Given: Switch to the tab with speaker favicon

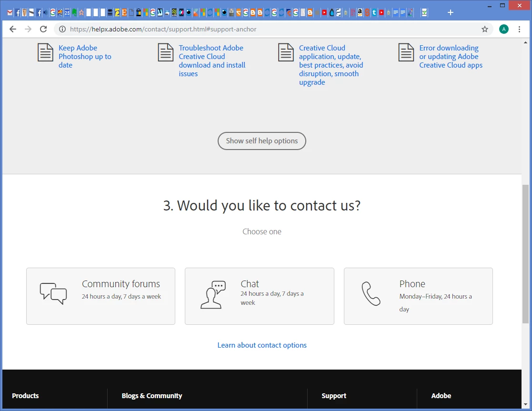Looking at the screenshot, I should tap(45, 13).
